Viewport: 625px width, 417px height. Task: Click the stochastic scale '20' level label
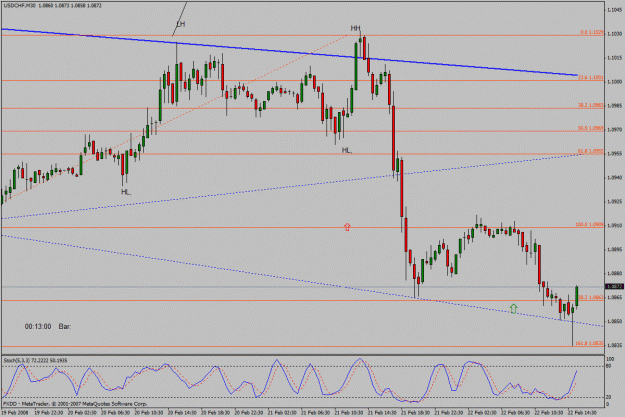608,397
